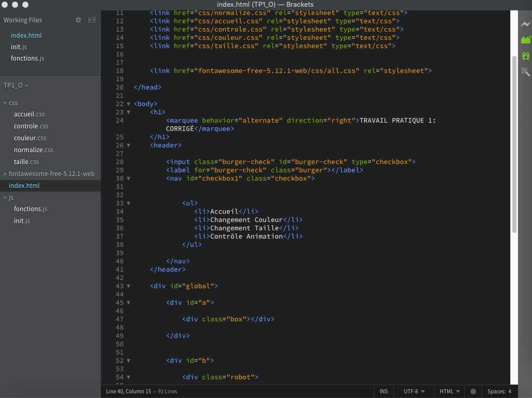Fold the global div at line 43
This screenshot has height=398, width=532.
pyautogui.click(x=128, y=286)
